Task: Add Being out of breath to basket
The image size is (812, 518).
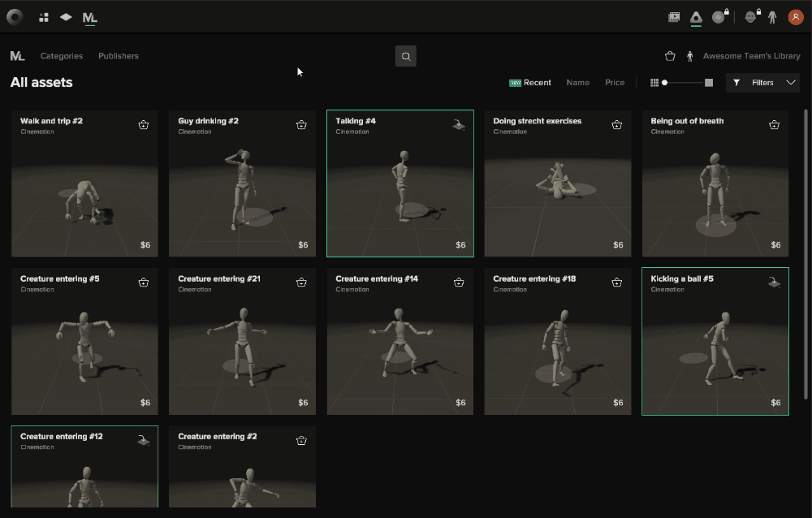Action: click(774, 125)
